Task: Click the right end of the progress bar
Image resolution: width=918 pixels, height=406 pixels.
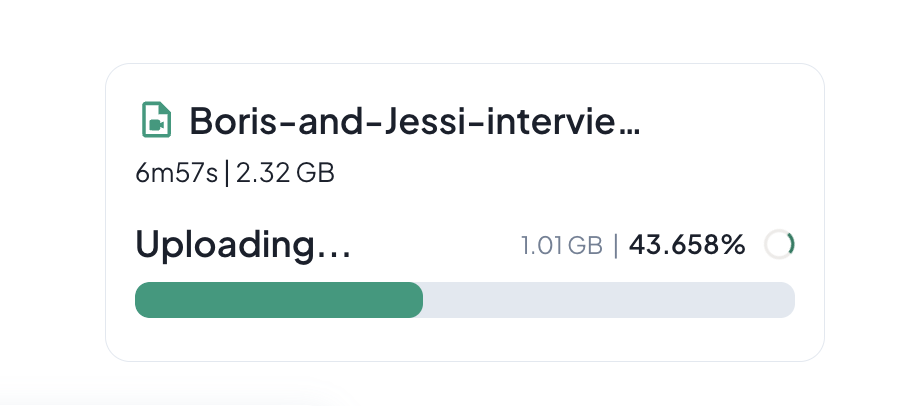Action: [788, 300]
